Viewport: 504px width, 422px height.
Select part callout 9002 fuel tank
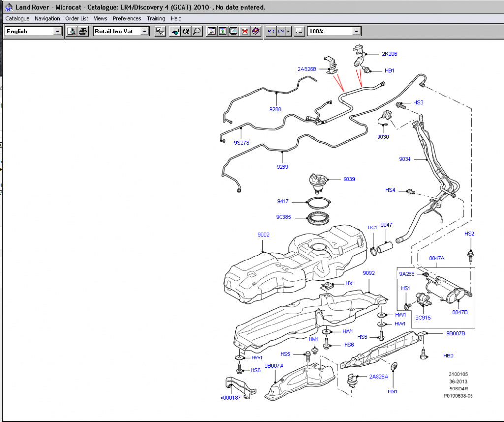(x=264, y=235)
